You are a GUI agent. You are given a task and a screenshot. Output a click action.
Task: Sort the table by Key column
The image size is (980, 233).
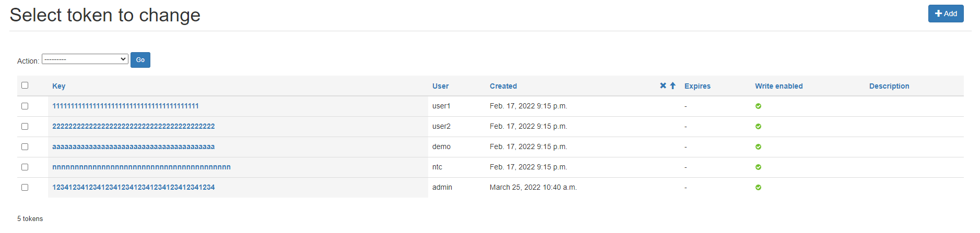(58, 86)
